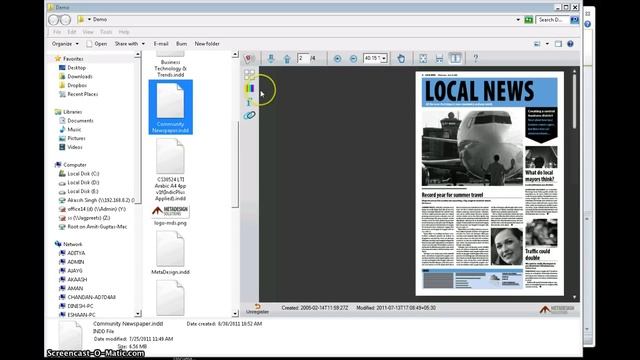Click the shield logo icon in preview toolbar
This screenshot has width=640, height=360.
pos(248,58)
